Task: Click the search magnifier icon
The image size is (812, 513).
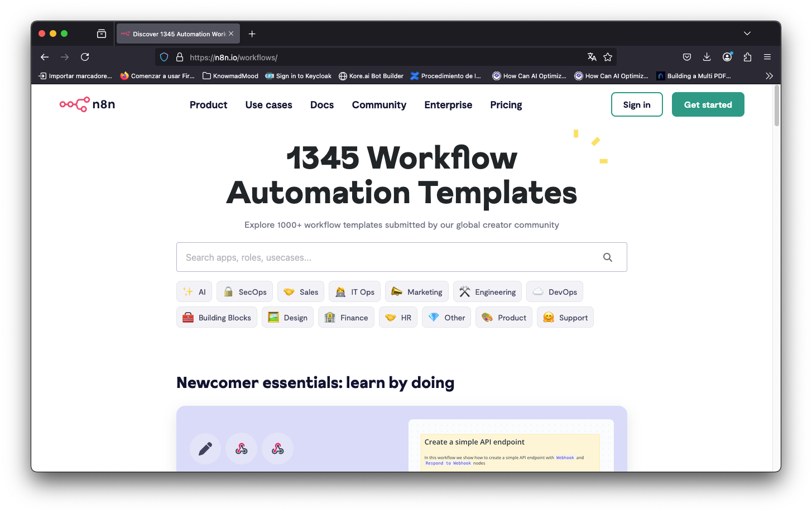Action: click(608, 257)
